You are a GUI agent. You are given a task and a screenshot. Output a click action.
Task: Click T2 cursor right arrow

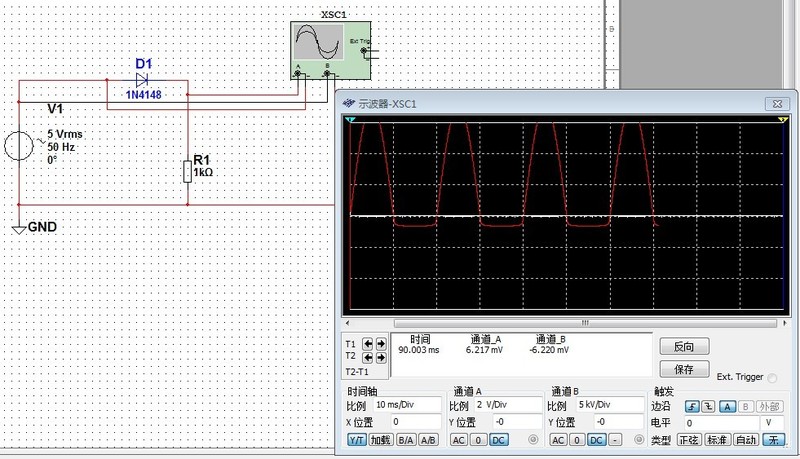click(380, 356)
